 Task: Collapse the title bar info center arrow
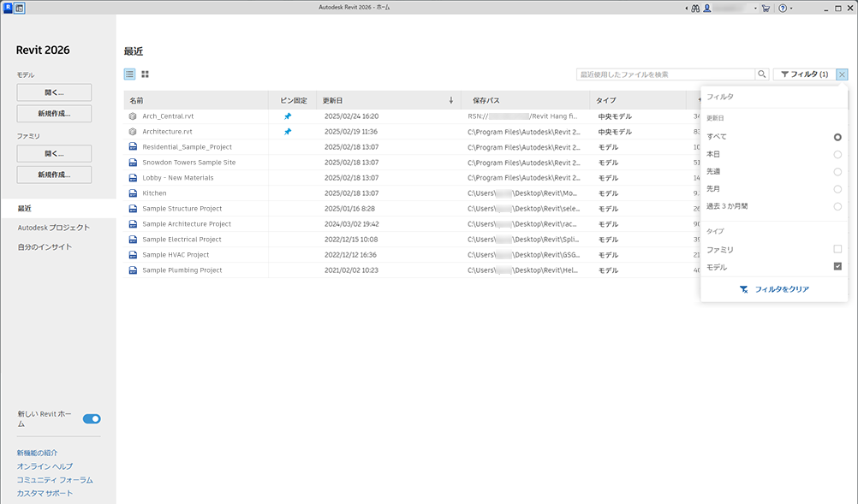687,9
